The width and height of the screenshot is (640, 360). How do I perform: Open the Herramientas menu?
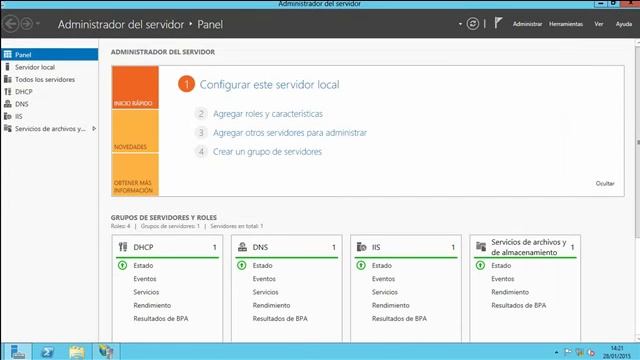(566, 24)
